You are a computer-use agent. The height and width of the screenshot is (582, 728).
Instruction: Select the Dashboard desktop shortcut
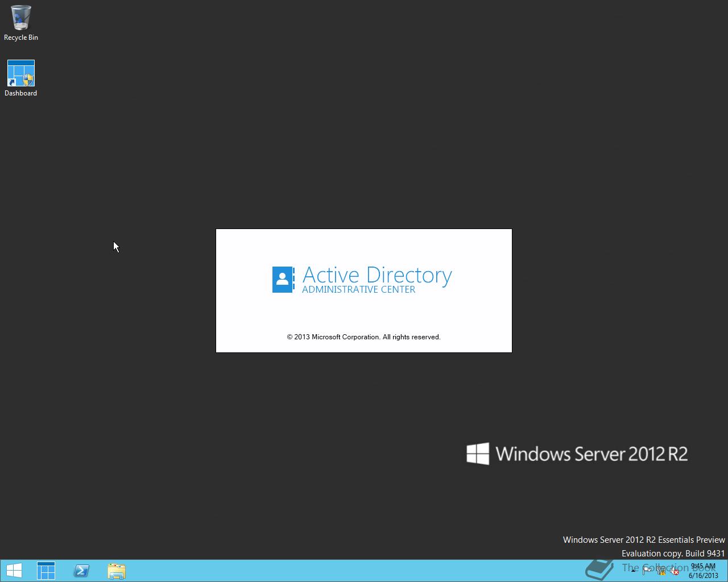(x=21, y=78)
